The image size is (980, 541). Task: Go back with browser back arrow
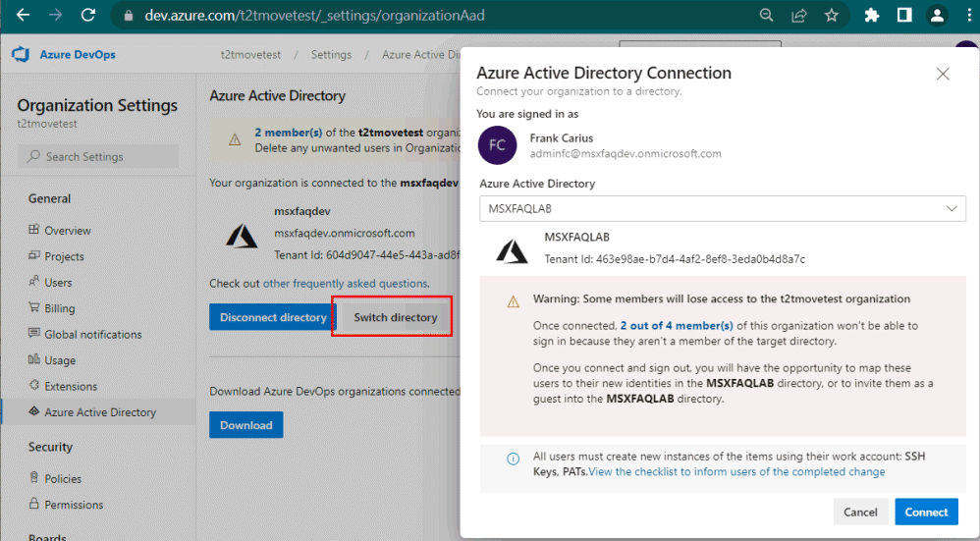click(x=24, y=15)
